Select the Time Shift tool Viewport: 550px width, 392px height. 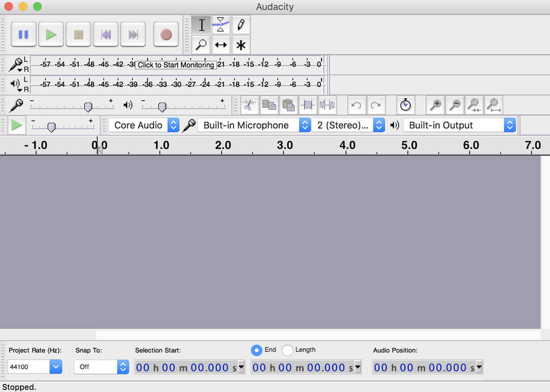(221, 45)
